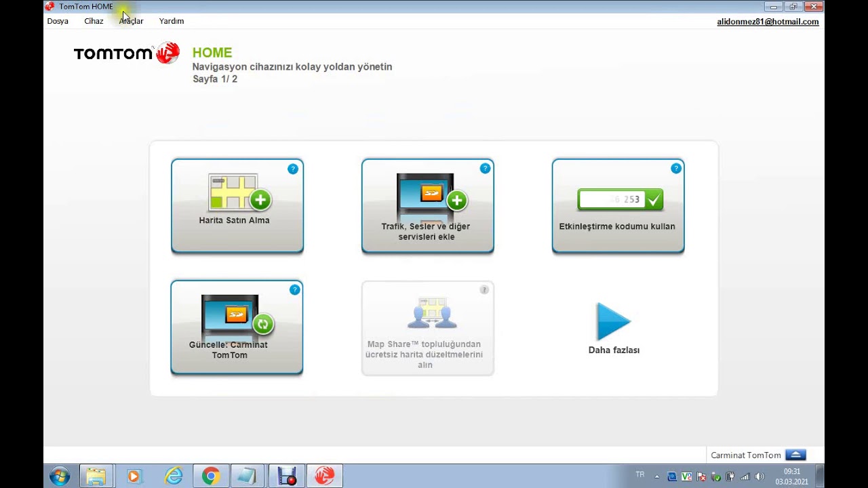The image size is (868, 488).
Task: Click the disabled Map Share tile
Action: coord(428,328)
